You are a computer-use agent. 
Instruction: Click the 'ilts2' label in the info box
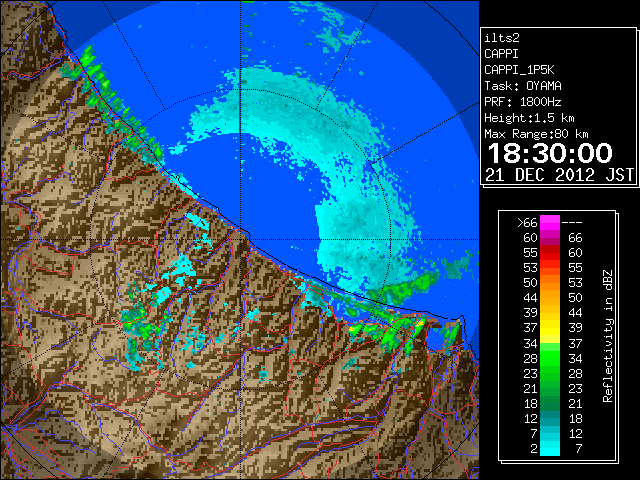(x=502, y=38)
